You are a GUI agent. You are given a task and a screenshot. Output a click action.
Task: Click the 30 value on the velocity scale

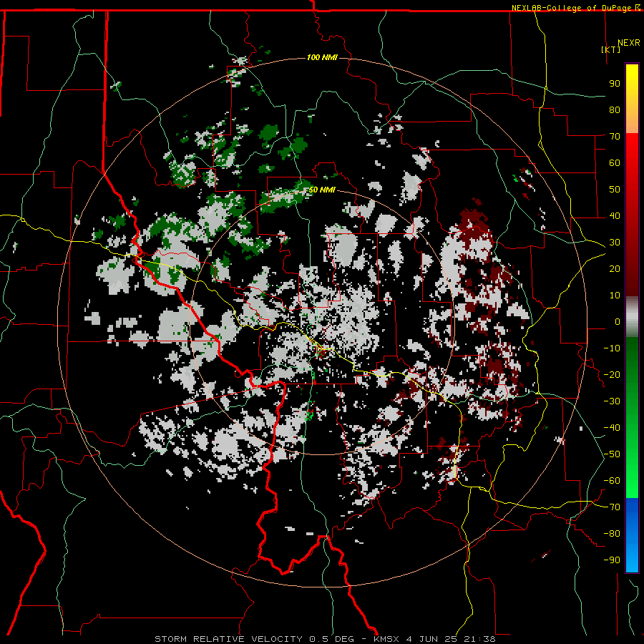[615, 243]
